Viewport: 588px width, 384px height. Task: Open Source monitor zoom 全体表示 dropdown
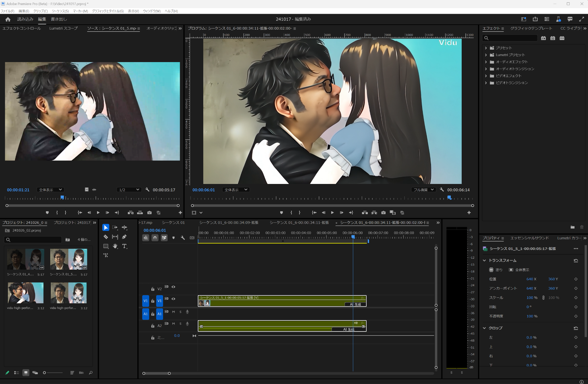click(50, 190)
